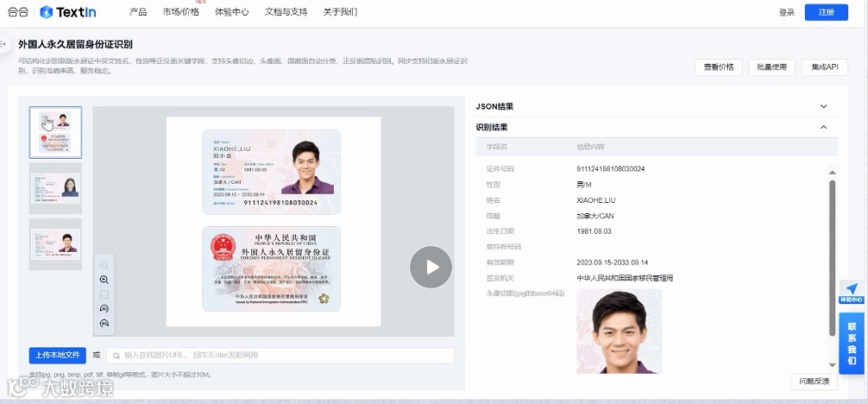Viewport: 868px width, 404px height.
Task: Click the gender value 男/M
Action: (583, 185)
